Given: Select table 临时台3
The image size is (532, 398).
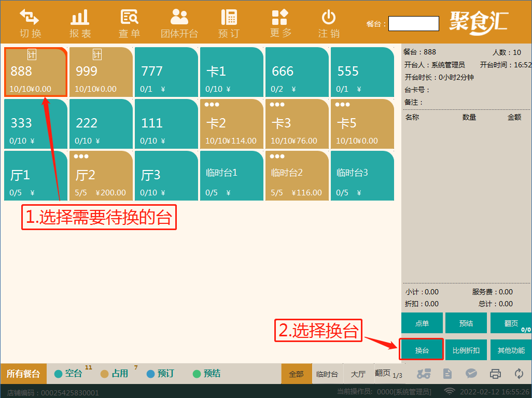Looking at the screenshot, I should (362, 176).
